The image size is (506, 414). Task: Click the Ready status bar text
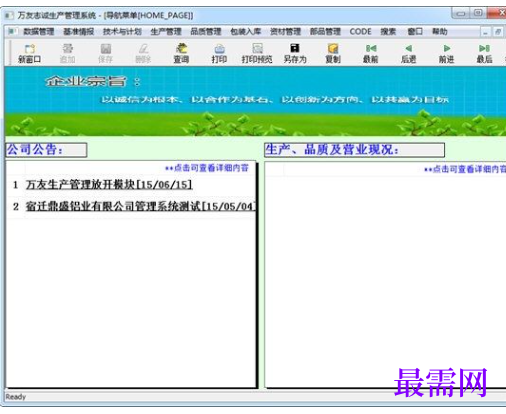[x=16, y=397]
